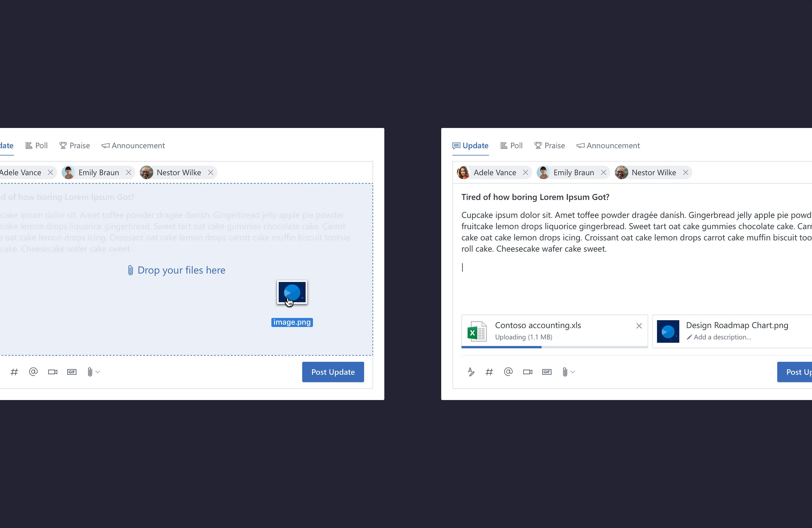Click the Design Roadmap Chart.png thumbnail
The height and width of the screenshot is (528, 812).
667,330
